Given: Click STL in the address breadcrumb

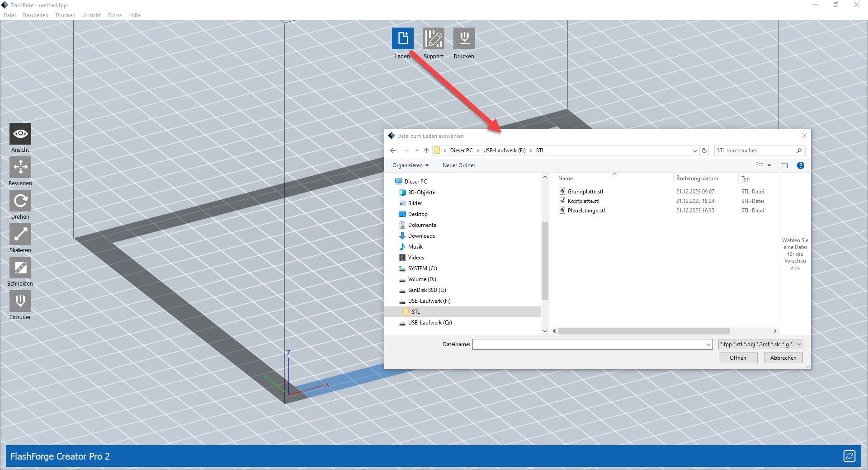Looking at the screenshot, I should tap(540, 150).
